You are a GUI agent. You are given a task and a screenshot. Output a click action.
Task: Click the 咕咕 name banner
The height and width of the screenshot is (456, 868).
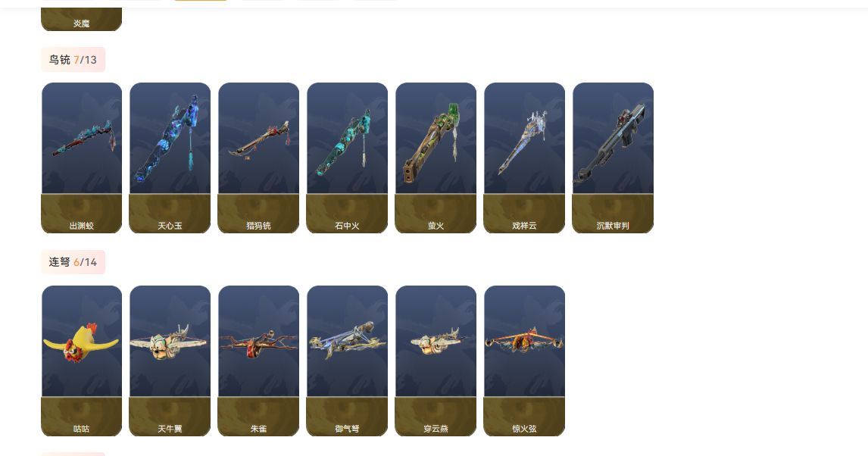click(81, 417)
